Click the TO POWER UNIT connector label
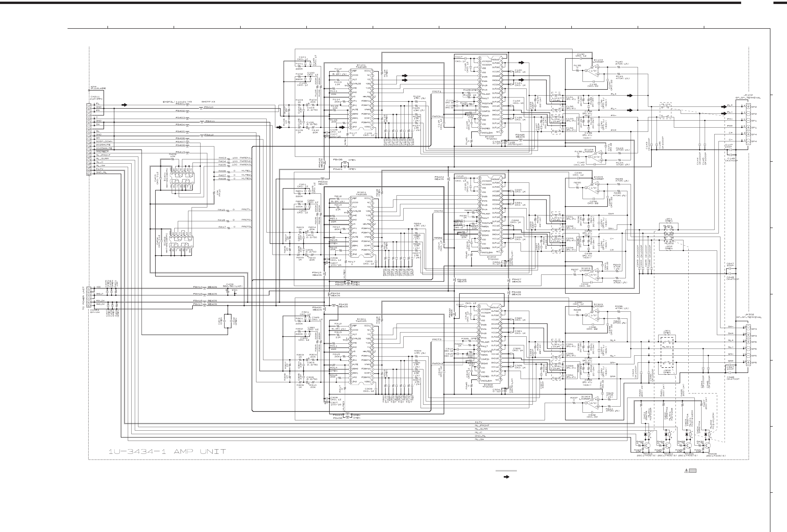This screenshot has height=532, width=787. click(x=83, y=298)
